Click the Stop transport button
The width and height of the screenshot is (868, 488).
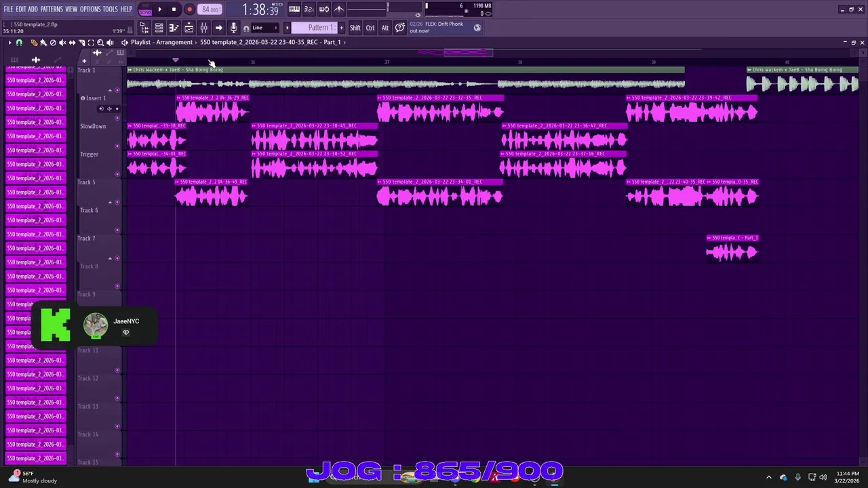(x=174, y=9)
